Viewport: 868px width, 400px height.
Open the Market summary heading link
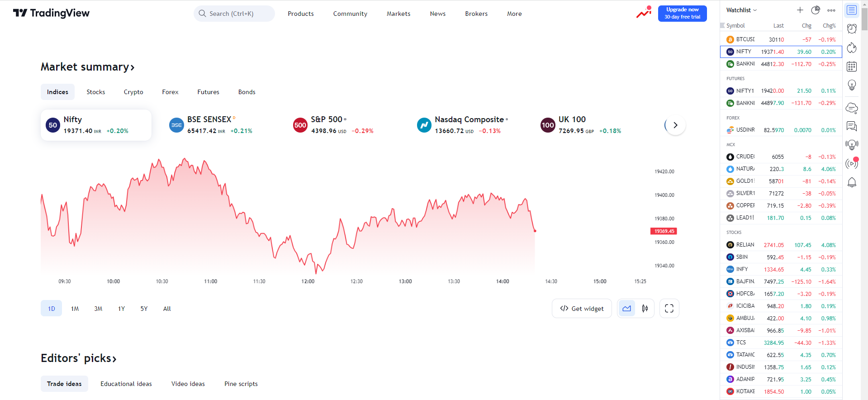tap(88, 67)
